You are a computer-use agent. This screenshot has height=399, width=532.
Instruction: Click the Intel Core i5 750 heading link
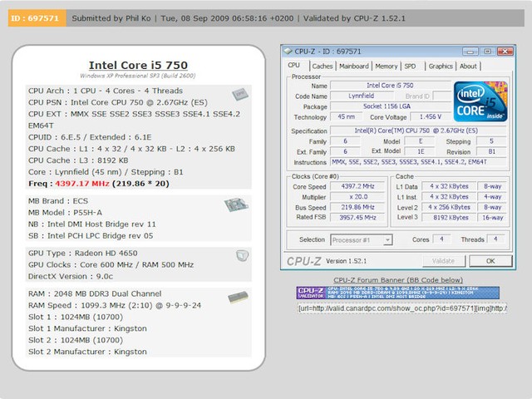(x=138, y=65)
